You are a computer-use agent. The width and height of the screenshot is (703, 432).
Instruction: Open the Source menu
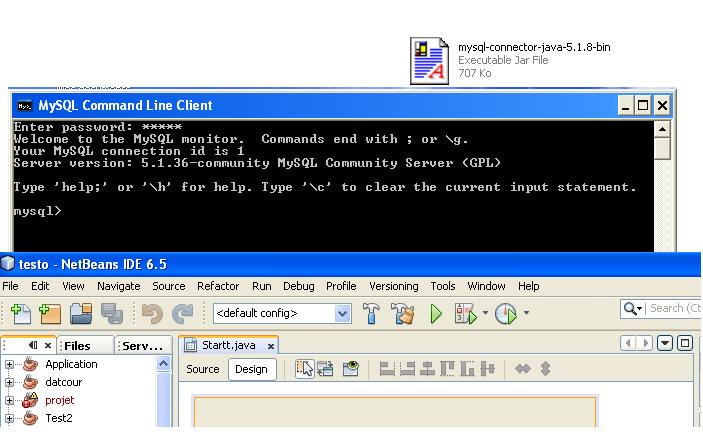[x=169, y=286]
